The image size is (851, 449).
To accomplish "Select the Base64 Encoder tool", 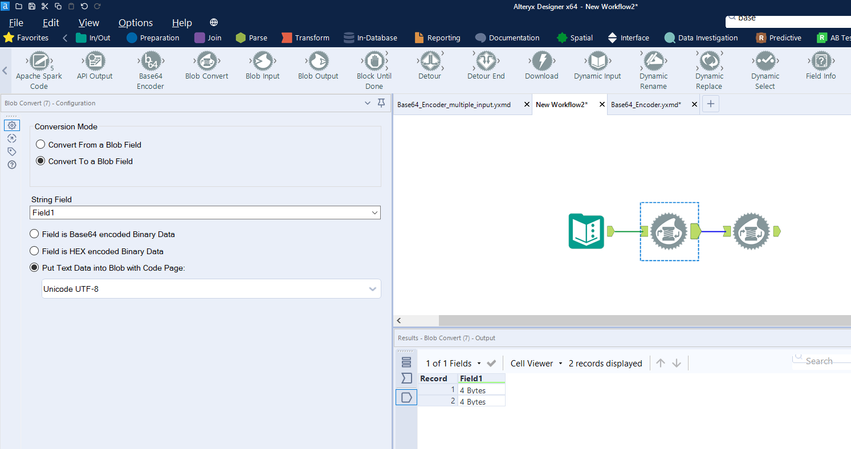I will tap(150, 70).
